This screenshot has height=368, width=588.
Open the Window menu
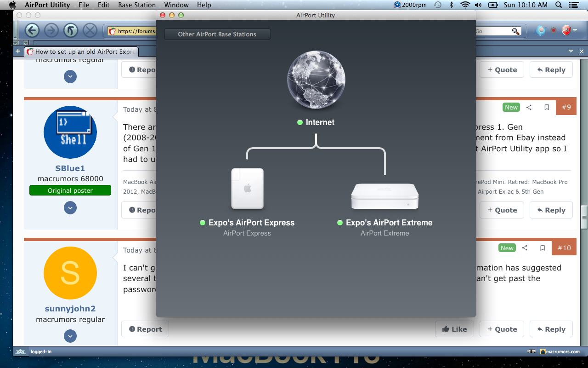[x=176, y=5]
